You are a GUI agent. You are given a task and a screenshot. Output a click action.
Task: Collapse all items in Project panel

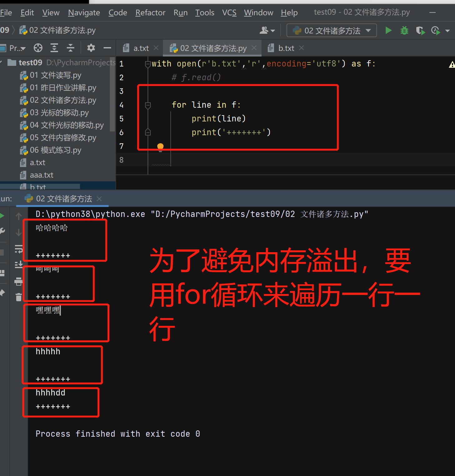[71, 48]
